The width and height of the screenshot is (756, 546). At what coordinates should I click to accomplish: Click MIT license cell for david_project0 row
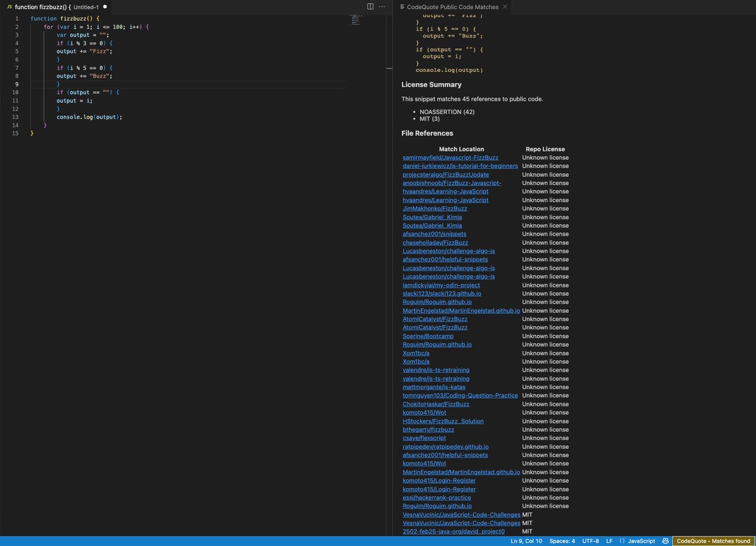(x=527, y=532)
